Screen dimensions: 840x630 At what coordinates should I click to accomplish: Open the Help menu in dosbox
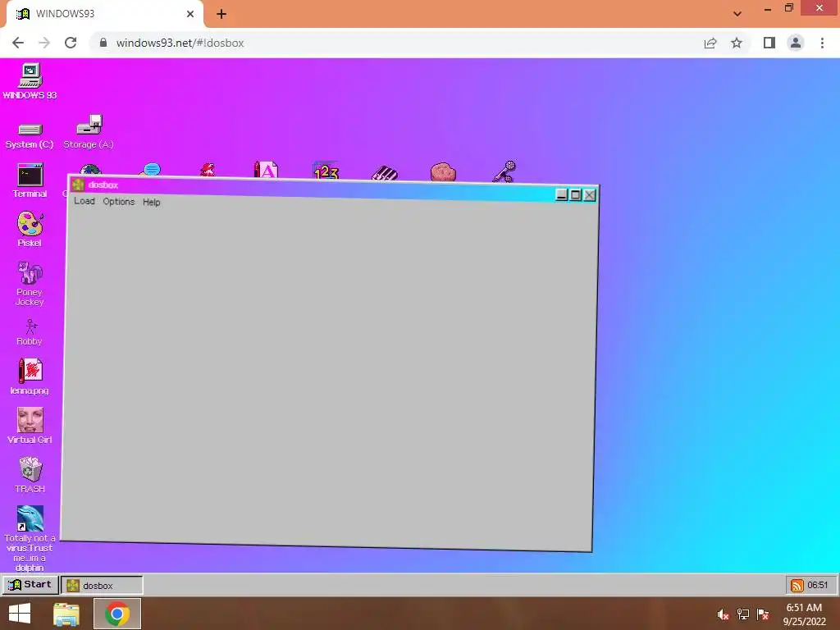[152, 202]
